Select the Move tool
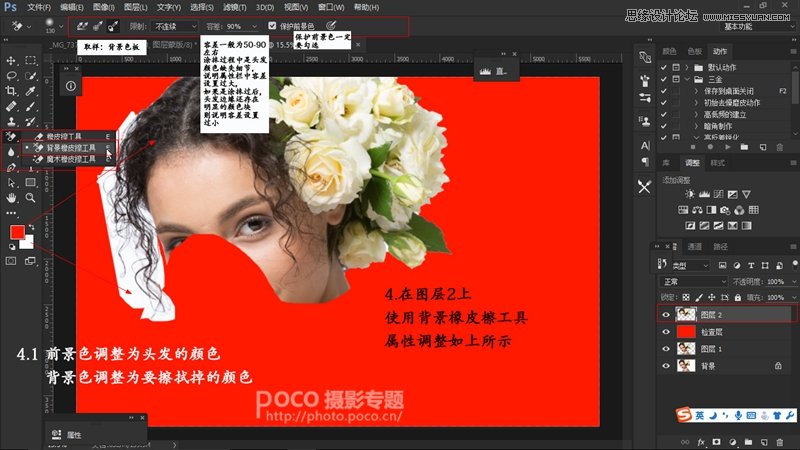The height and width of the screenshot is (450, 800). (11, 61)
